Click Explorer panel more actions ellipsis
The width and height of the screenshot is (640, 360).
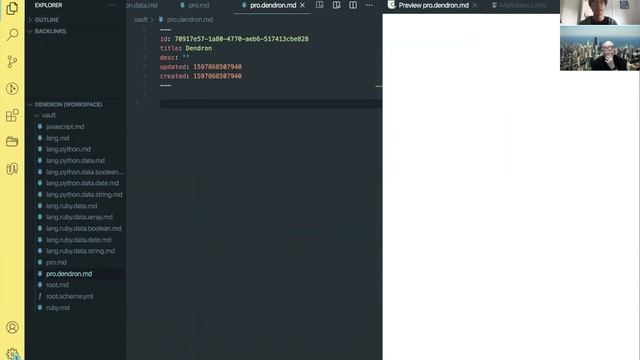tap(112, 5)
